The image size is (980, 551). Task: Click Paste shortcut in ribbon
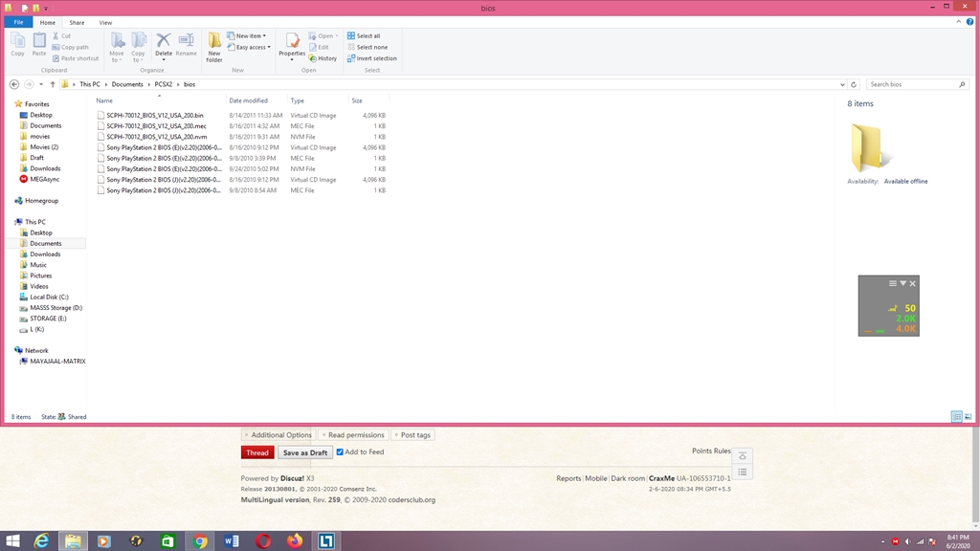point(75,58)
